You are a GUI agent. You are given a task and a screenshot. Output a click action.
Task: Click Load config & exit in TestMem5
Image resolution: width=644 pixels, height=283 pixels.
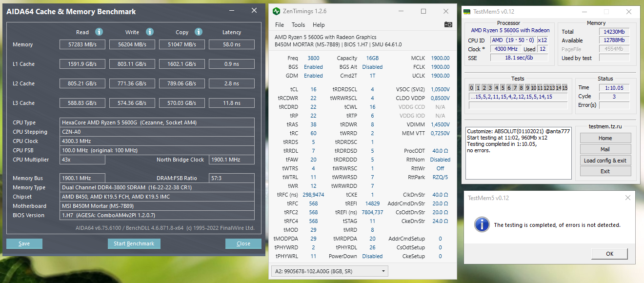(x=605, y=161)
